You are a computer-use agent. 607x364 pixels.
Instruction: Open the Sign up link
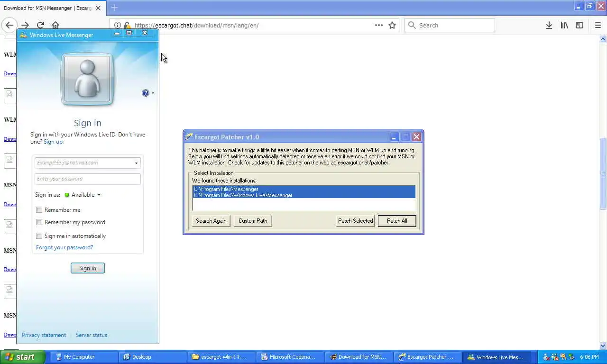pos(53,142)
